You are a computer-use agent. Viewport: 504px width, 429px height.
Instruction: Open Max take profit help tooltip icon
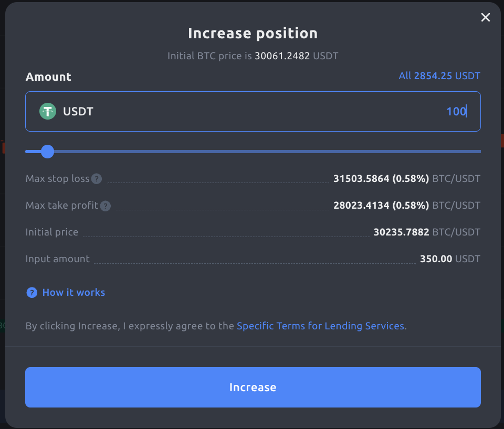[106, 206]
